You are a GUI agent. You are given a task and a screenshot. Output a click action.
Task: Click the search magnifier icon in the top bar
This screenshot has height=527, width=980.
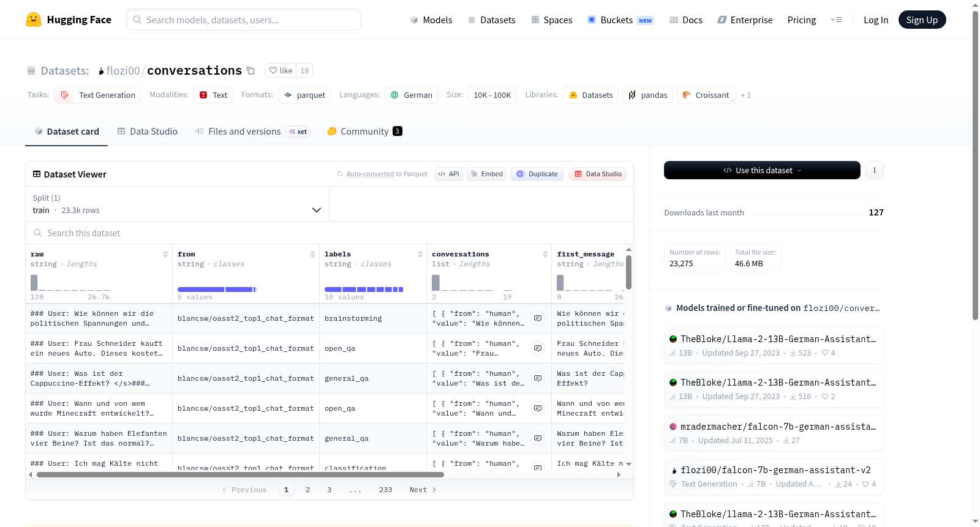click(x=137, y=20)
